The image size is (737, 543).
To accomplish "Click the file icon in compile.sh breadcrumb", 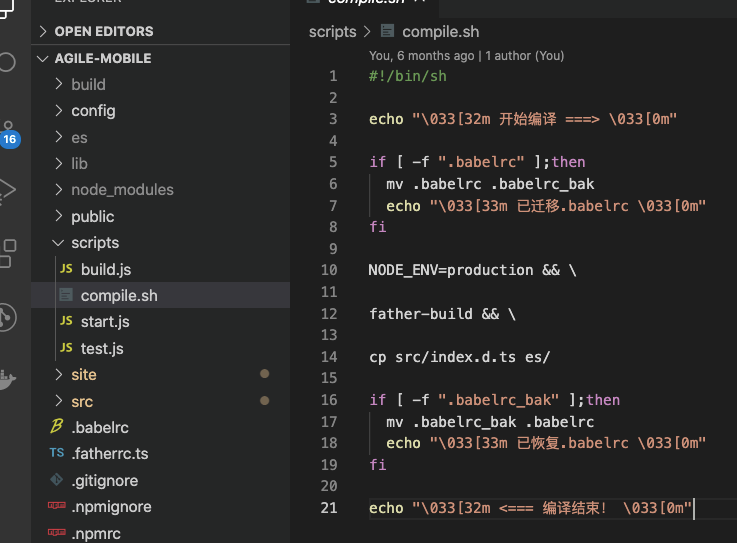I will click(387, 31).
